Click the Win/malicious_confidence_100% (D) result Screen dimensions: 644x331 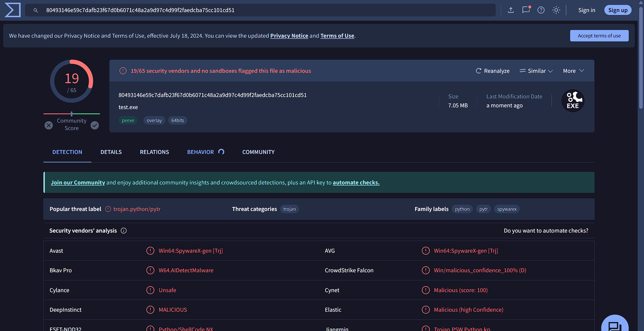point(480,270)
